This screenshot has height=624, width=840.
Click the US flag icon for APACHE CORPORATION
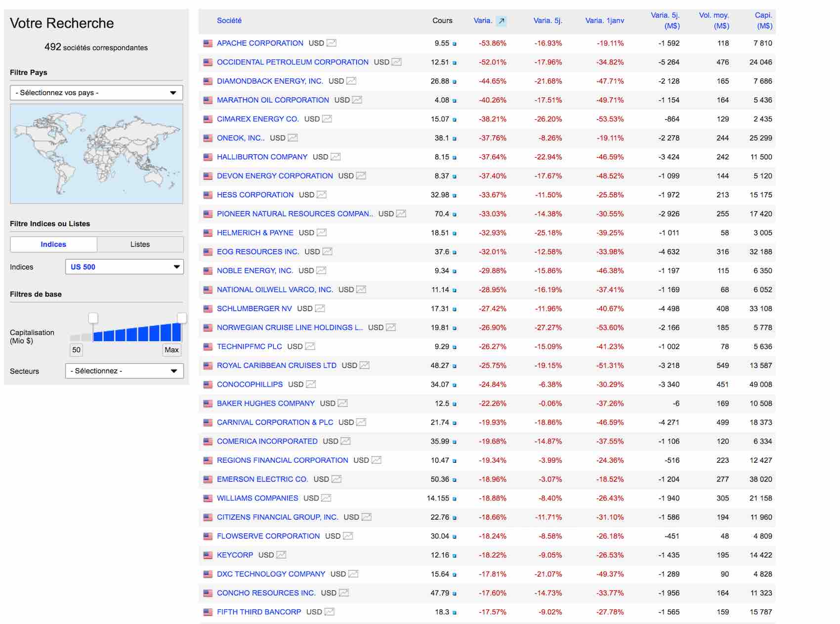(x=208, y=44)
